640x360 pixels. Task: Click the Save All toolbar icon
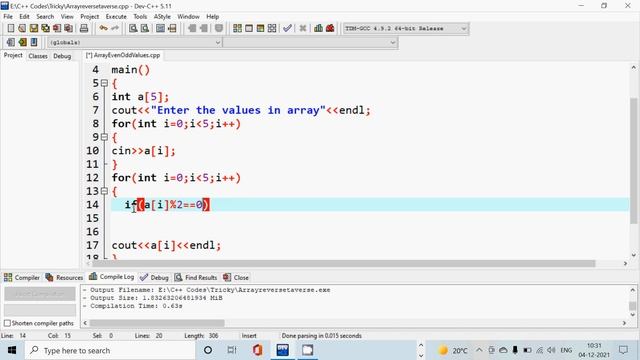pos(45,28)
